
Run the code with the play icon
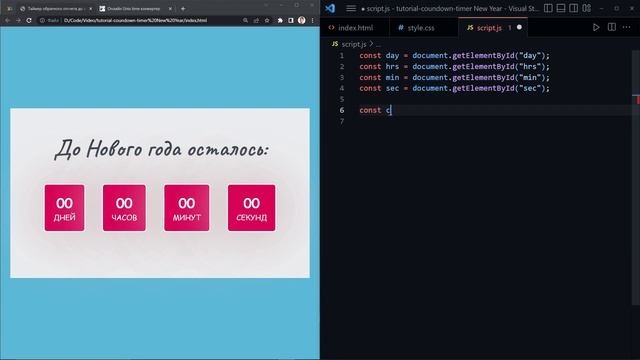coord(596,27)
